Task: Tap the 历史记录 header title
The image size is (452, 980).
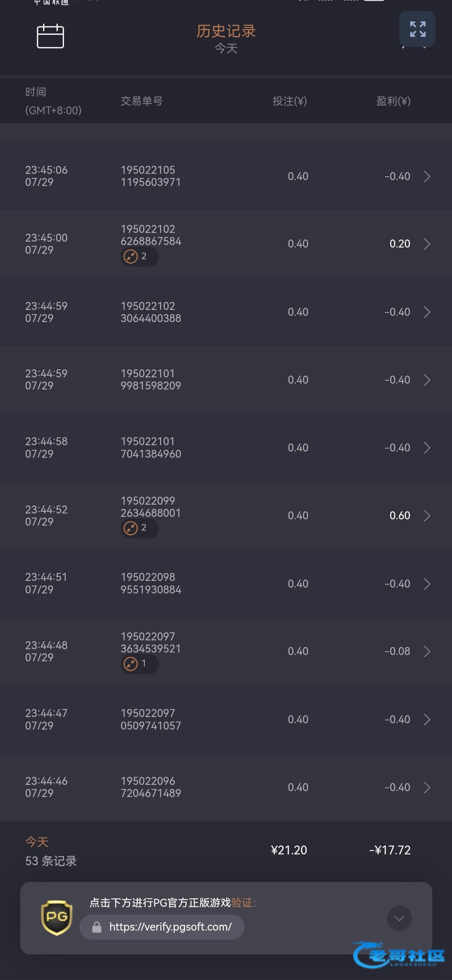Action: pyautogui.click(x=226, y=31)
